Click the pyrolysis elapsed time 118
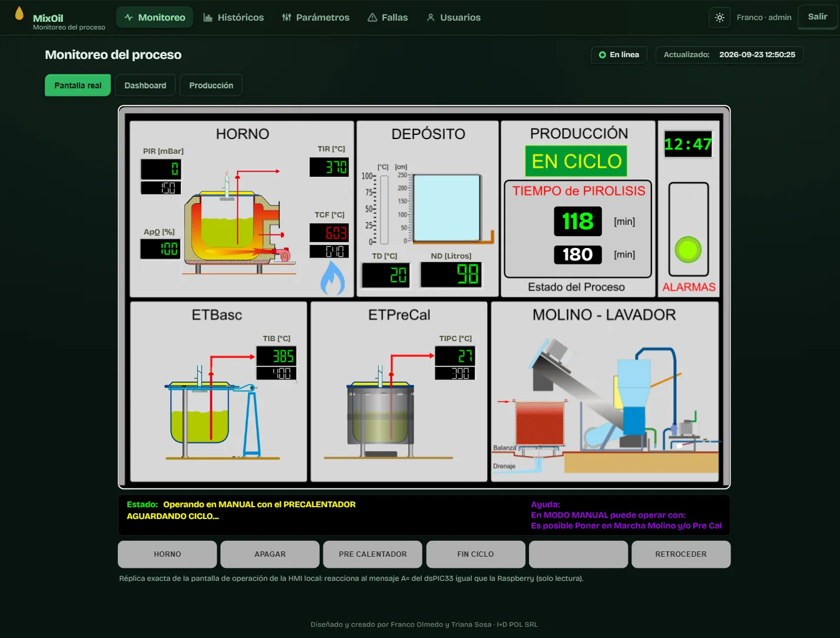The height and width of the screenshot is (638, 840). pyautogui.click(x=578, y=222)
